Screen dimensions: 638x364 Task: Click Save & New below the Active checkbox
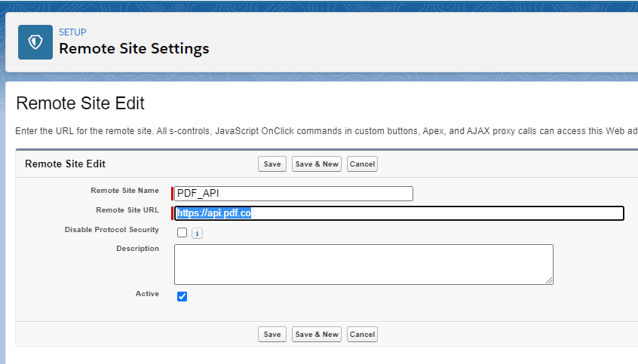click(317, 335)
